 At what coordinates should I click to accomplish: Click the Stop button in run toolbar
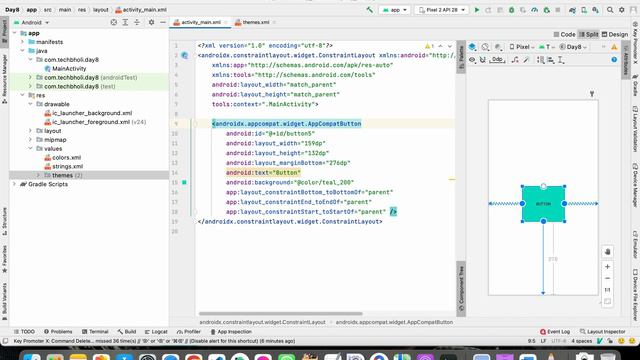point(558,10)
